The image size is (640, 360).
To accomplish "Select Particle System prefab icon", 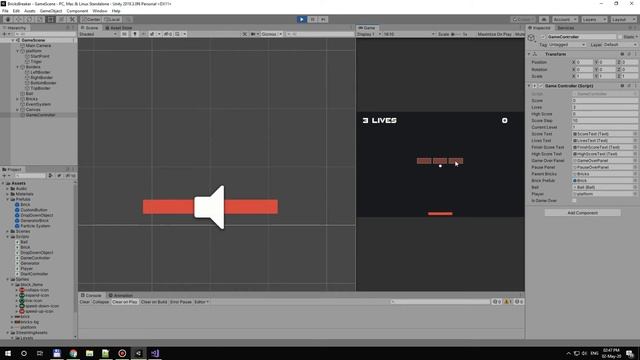I will [x=17, y=226].
